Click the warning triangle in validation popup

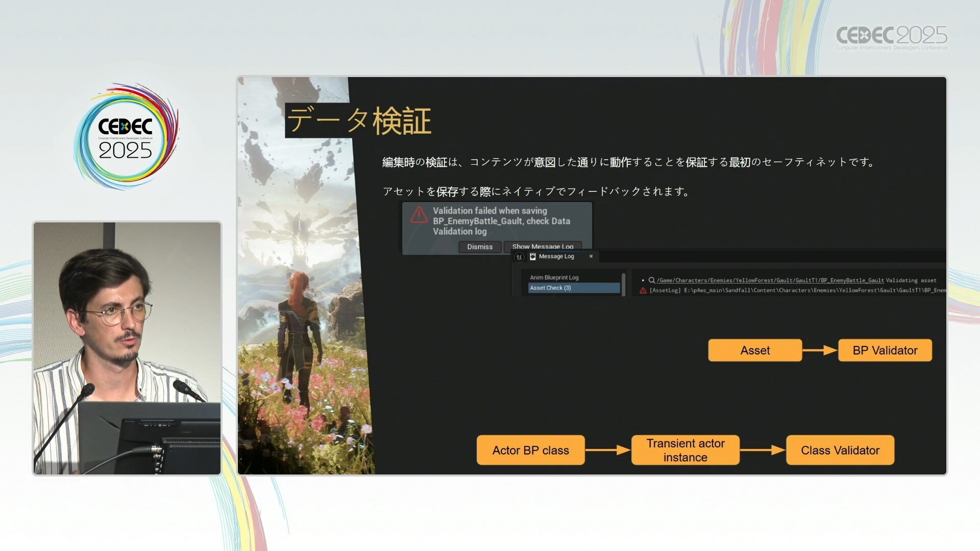pyautogui.click(x=419, y=215)
